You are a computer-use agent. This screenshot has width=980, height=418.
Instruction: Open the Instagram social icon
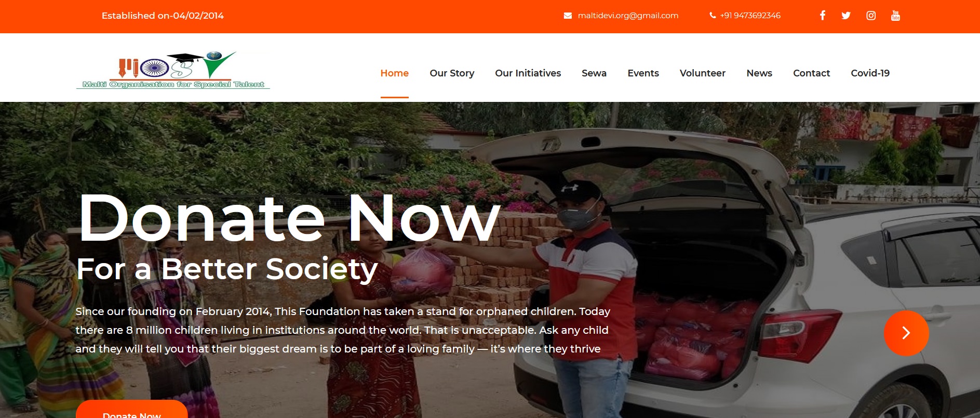pos(871,16)
